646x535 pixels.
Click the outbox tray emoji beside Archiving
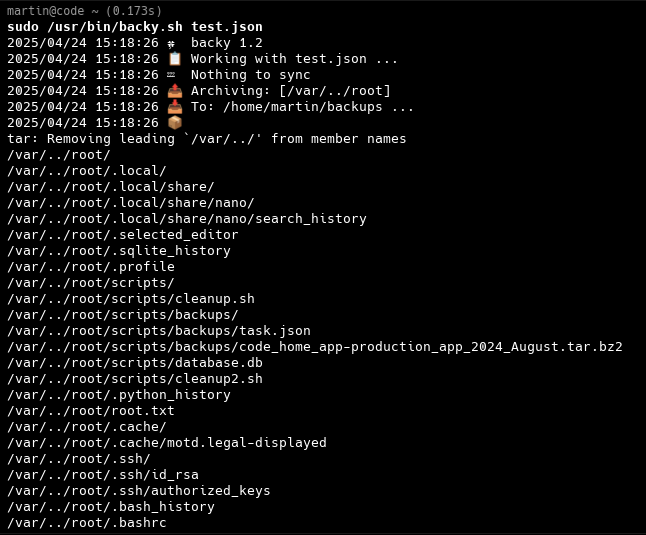(x=175, y=91)
